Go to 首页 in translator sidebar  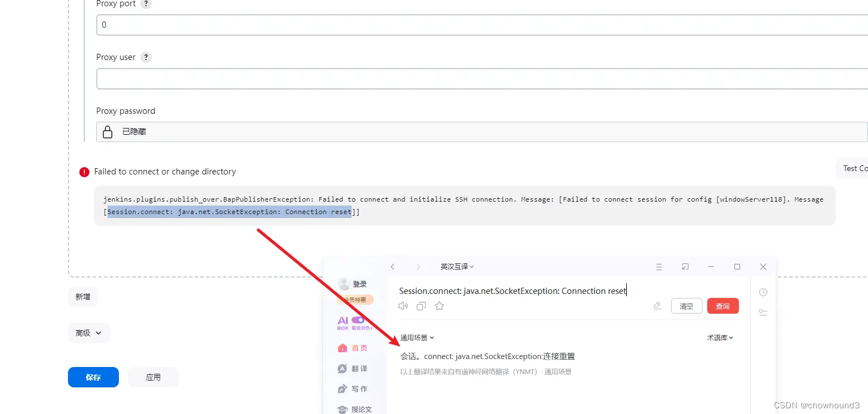tap(353, 348)
